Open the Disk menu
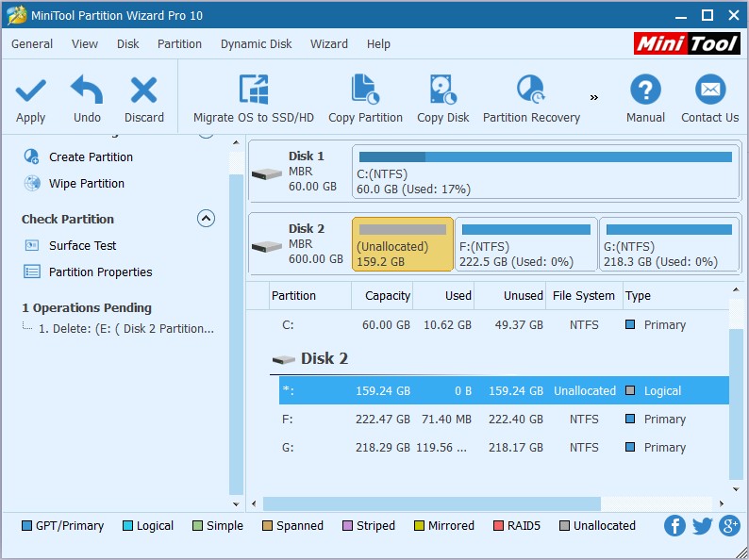 click(x=128, y=44)
